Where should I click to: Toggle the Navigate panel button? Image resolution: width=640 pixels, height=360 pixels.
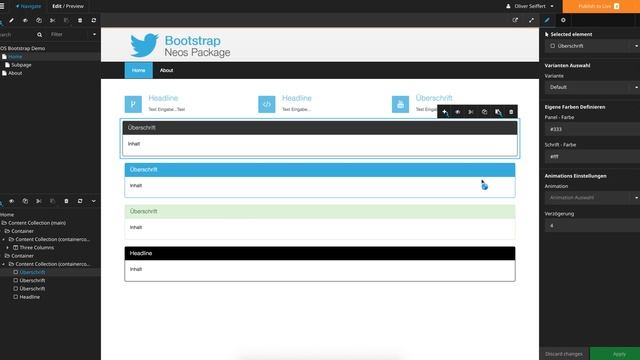pyautogui.click(x=29, y=6)
